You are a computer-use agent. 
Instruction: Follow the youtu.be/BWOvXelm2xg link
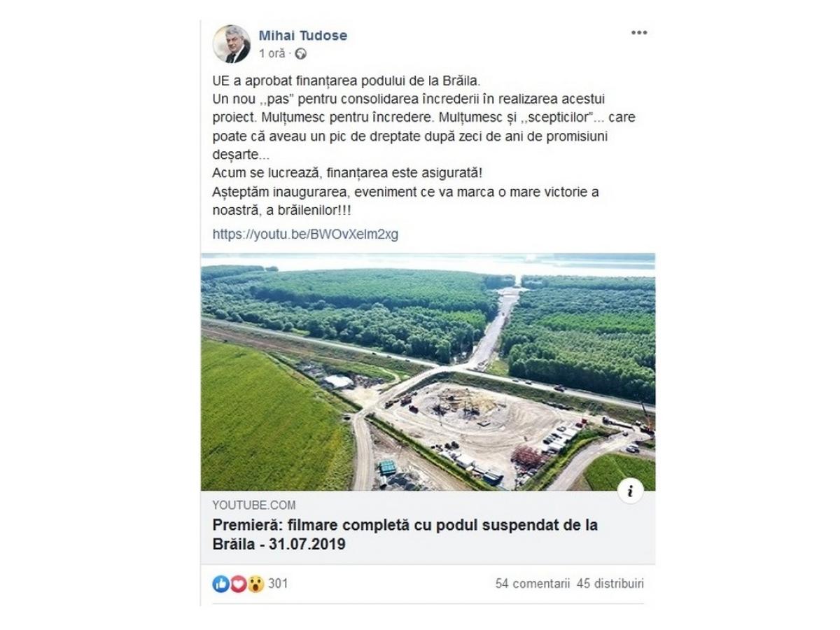305,234
